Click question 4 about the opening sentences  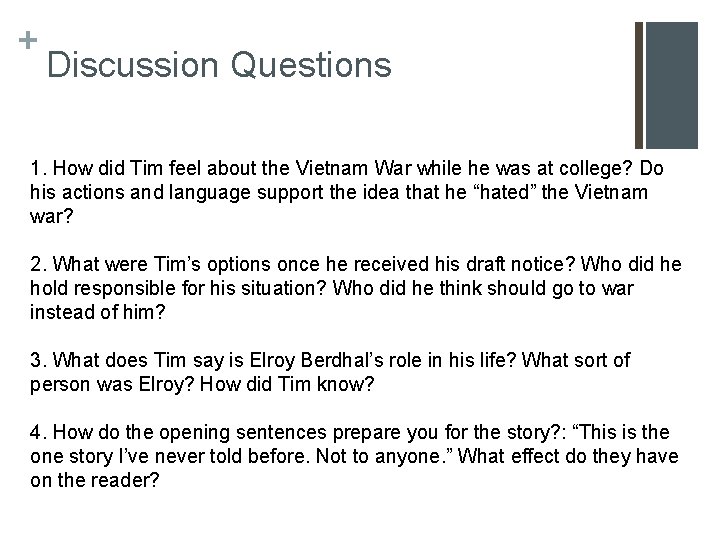coord(354,456)
